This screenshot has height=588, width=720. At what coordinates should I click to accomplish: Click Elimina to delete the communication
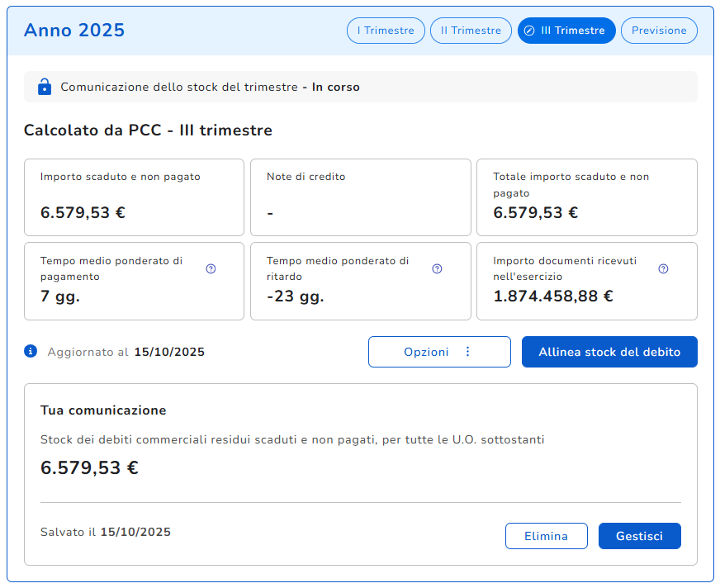coord(546,536)
